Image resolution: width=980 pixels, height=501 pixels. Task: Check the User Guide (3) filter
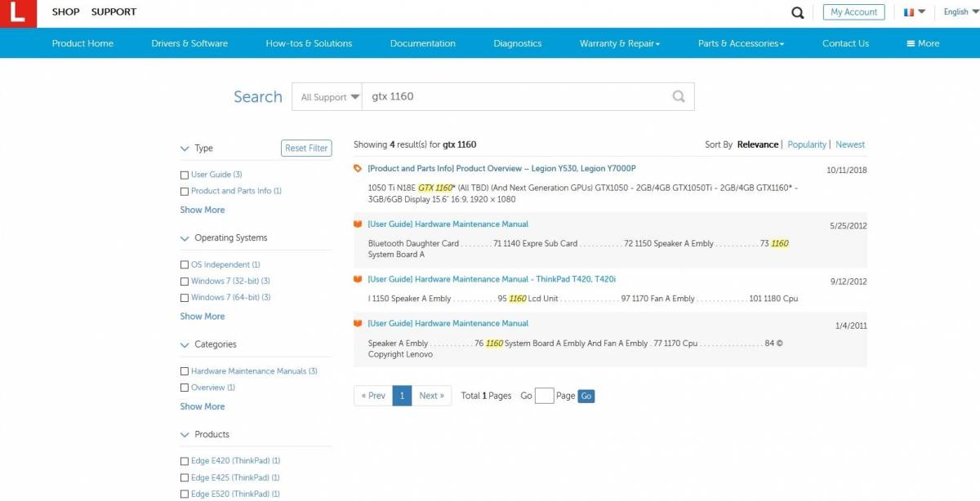(x=185, y=175)
